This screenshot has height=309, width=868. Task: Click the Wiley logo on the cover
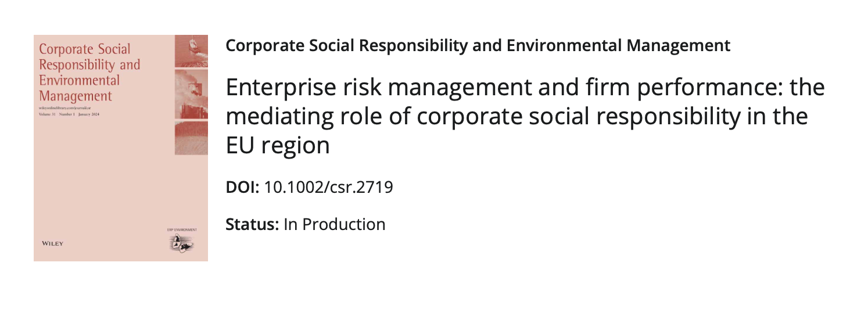[x=51, y=243]
